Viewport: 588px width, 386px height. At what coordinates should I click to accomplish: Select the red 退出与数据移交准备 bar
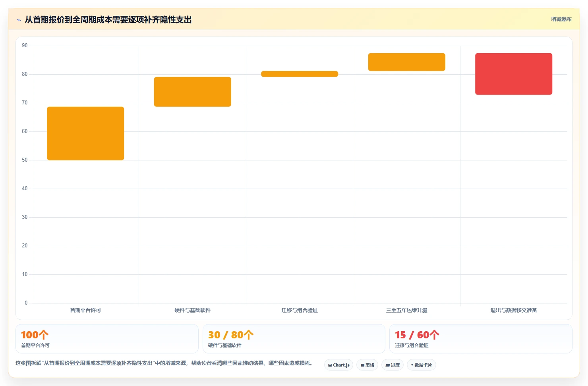tap(514, 74)
